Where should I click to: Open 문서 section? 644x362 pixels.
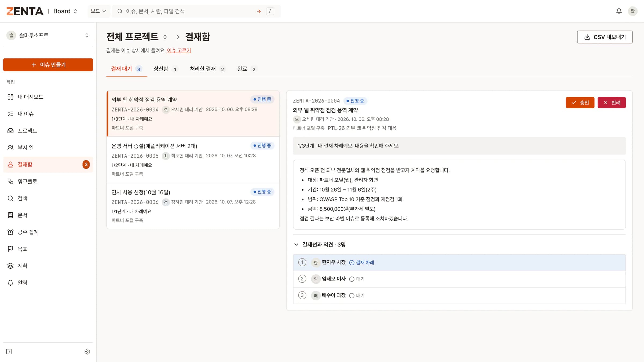pyautogui.click(x=48, y=215)
